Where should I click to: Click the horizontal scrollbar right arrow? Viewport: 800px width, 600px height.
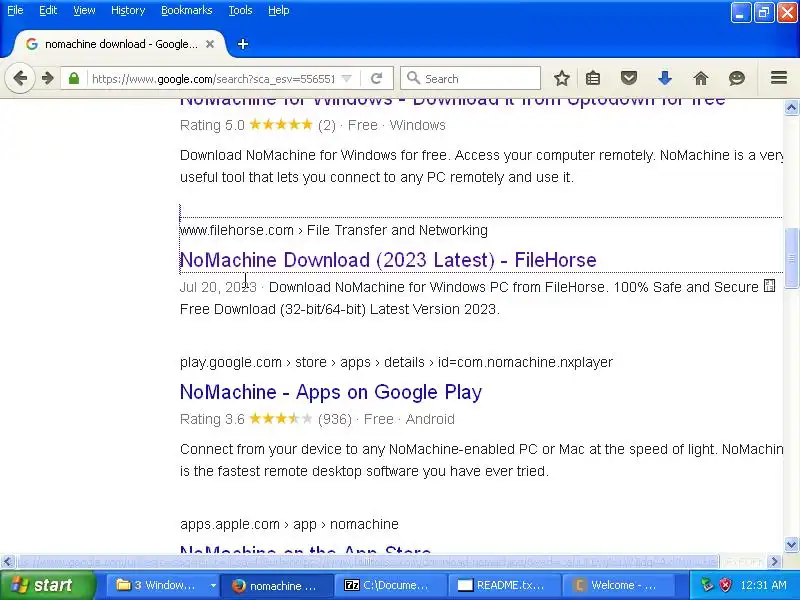tap(775, 562)
